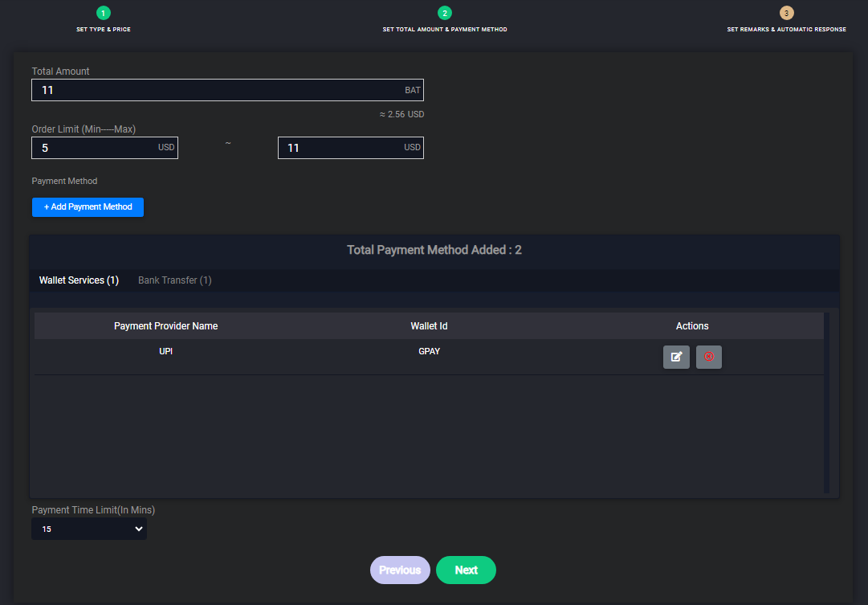The height and width of the screenshot is (605, 868).
Task: Click the Previous button
Action: [x=400, y=570]
